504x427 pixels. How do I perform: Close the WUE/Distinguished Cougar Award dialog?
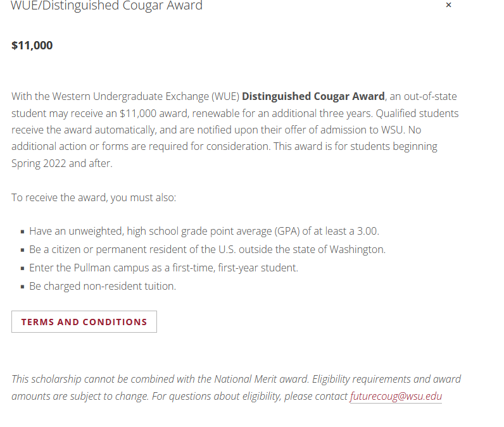pyautogui.click(x=448, y=5)
